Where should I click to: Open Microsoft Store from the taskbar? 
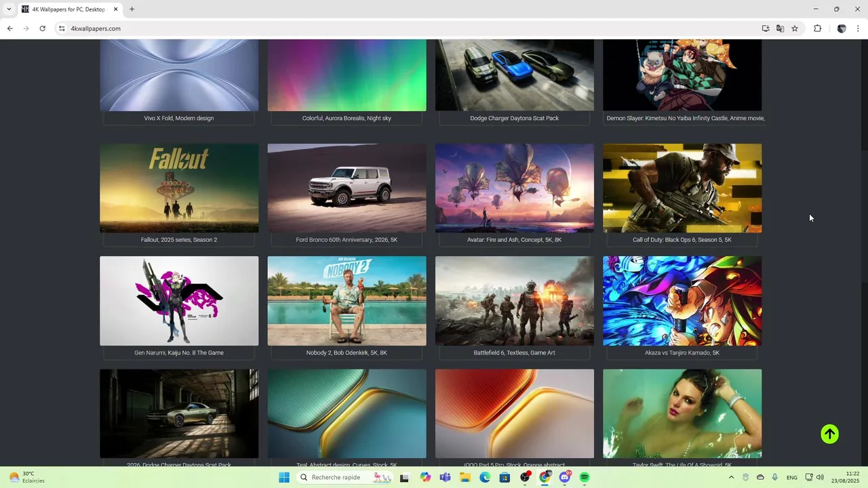(x=505, y=477)
